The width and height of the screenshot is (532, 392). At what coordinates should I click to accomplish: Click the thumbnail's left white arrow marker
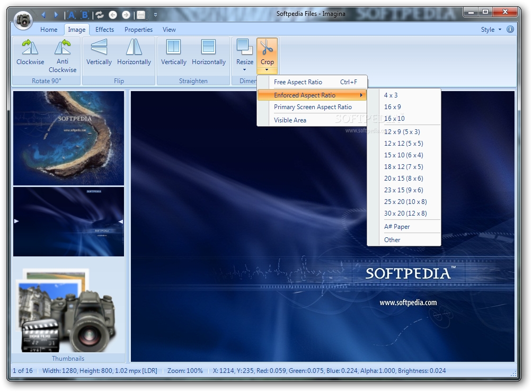click(x=16, y=221)
